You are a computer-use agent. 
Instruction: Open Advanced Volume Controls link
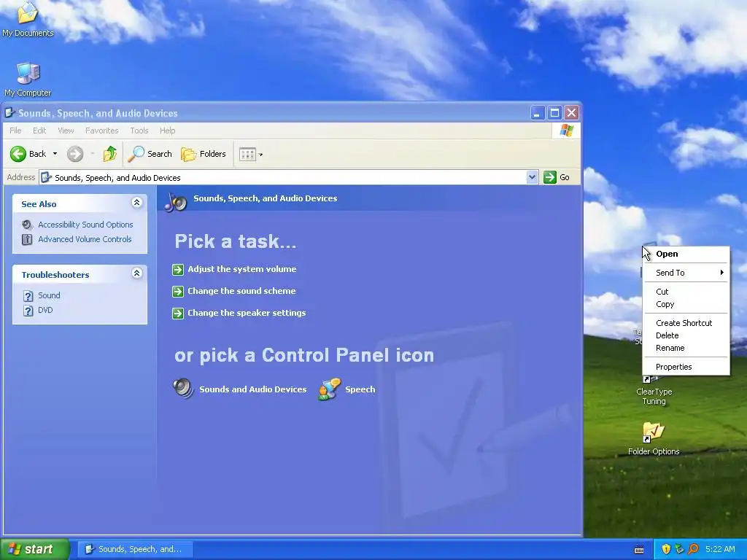pyautogui.click(x=85, y=239)
